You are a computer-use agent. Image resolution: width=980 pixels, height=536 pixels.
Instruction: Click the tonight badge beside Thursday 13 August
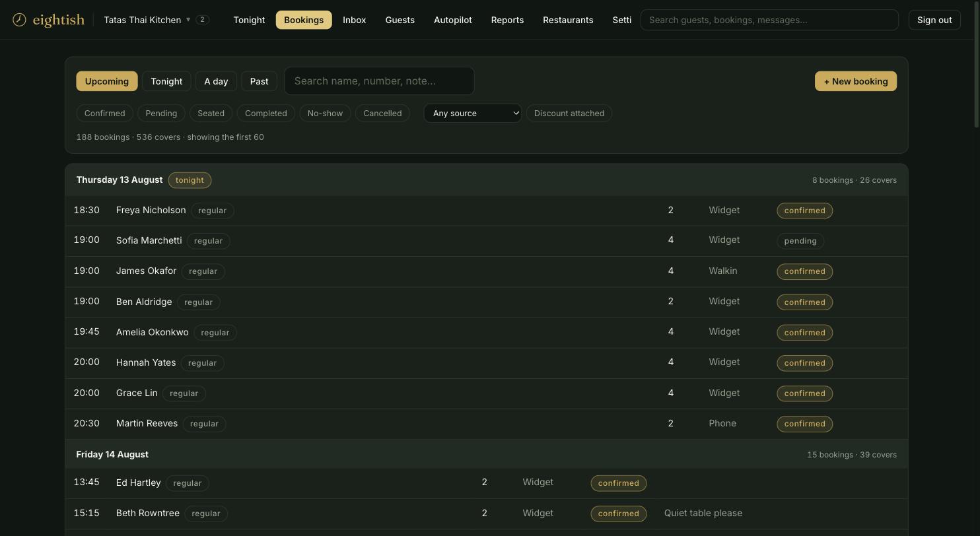tap(190, 180)
